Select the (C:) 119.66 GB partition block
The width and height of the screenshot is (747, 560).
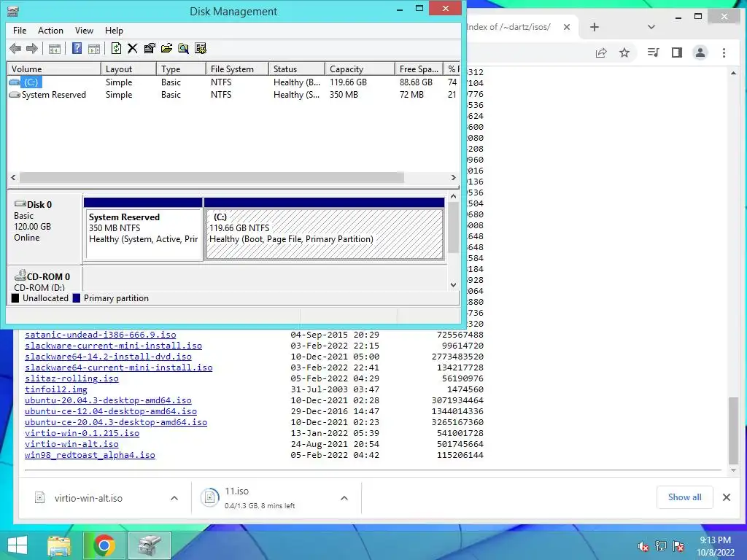pyautogui.click(x=324, y=229)
